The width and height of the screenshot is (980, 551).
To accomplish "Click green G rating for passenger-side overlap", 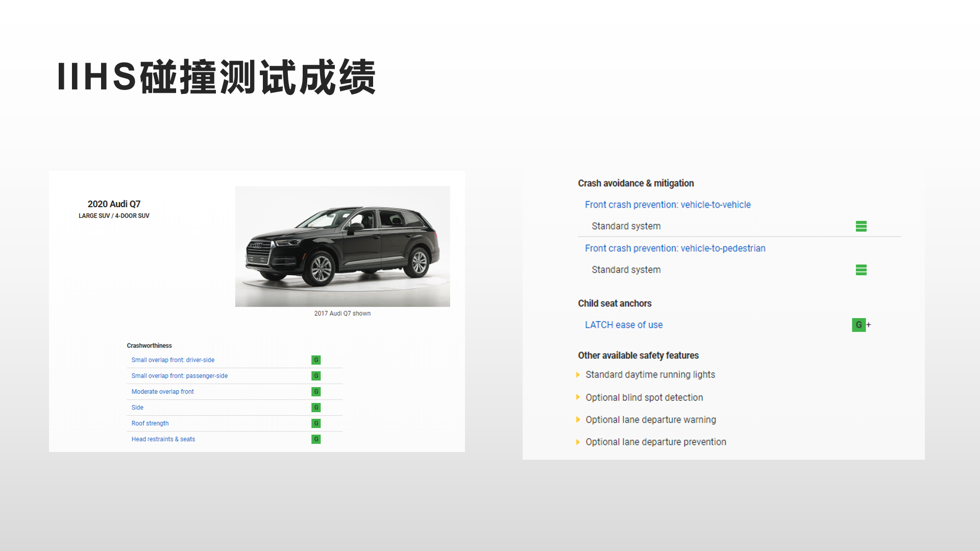I will pyautogui.click(x=316, y=376).
